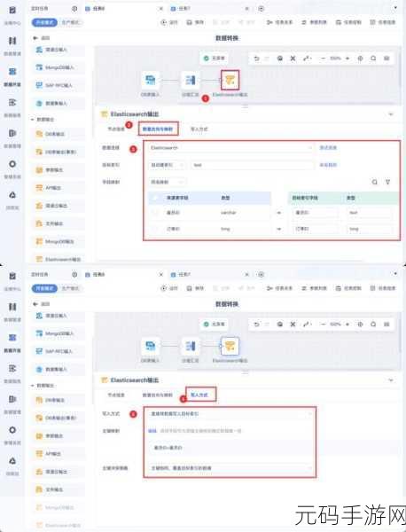Pick SAP RFC input component in upper component list
Viewport: 406px width, 532px height.
click(59, 85)
